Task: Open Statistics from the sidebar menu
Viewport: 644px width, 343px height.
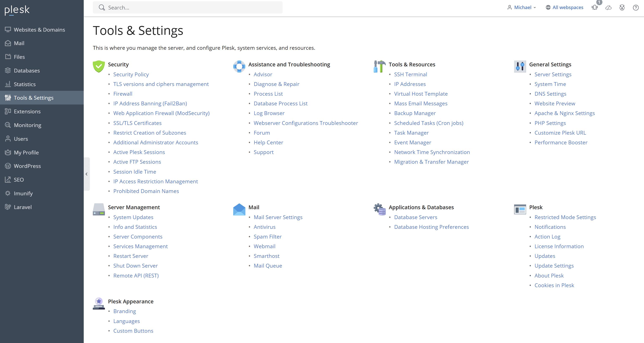Action: (42, 84)
